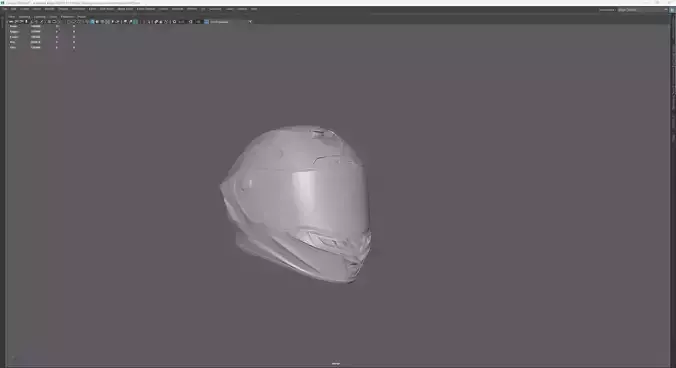This screenshot has width=676, height=368.
Task: Click the Faces row in poly count HUD
Action: pos(42,37)
